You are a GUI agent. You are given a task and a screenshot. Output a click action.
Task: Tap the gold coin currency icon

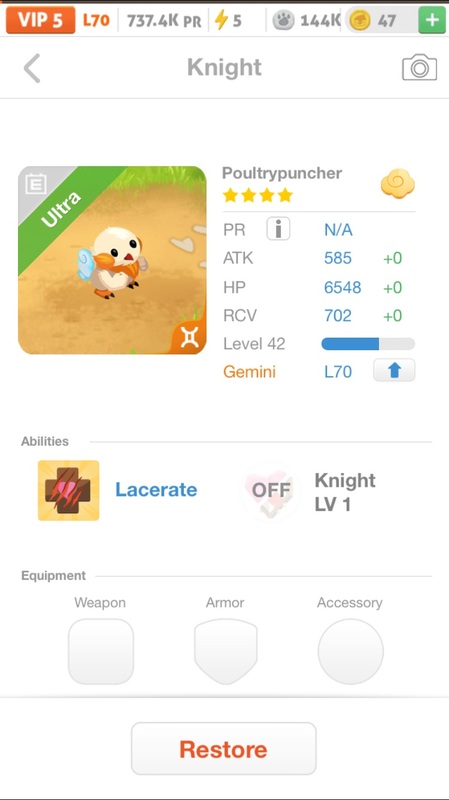(x=360, y=20)
